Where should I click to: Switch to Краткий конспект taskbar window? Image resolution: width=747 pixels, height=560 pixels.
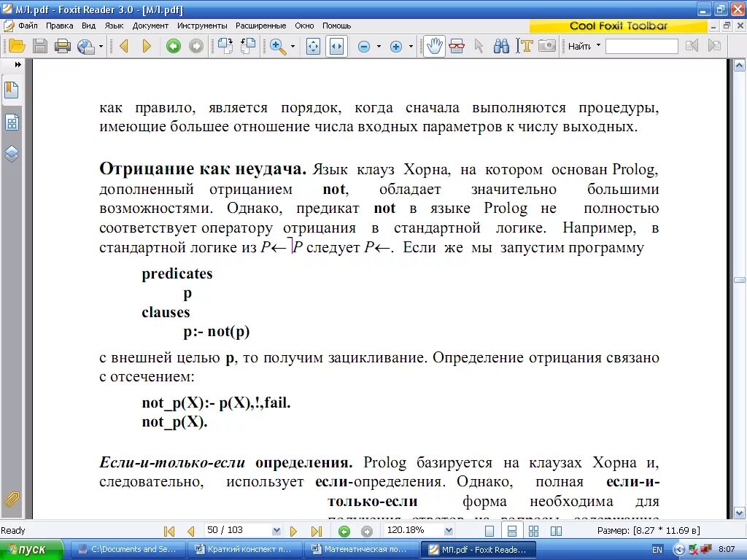[245, 550]
